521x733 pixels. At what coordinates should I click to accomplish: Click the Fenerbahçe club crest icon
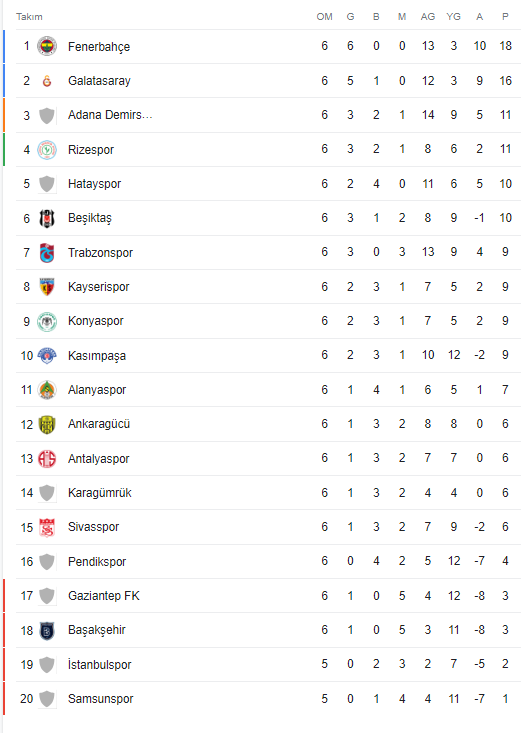point(47,46)
